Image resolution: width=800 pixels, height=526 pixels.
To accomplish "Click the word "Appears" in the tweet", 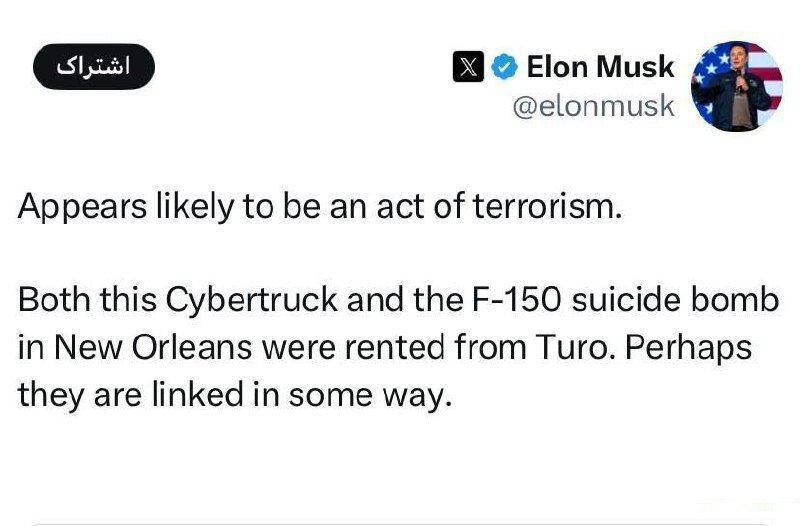I will (x=77, y=206).
